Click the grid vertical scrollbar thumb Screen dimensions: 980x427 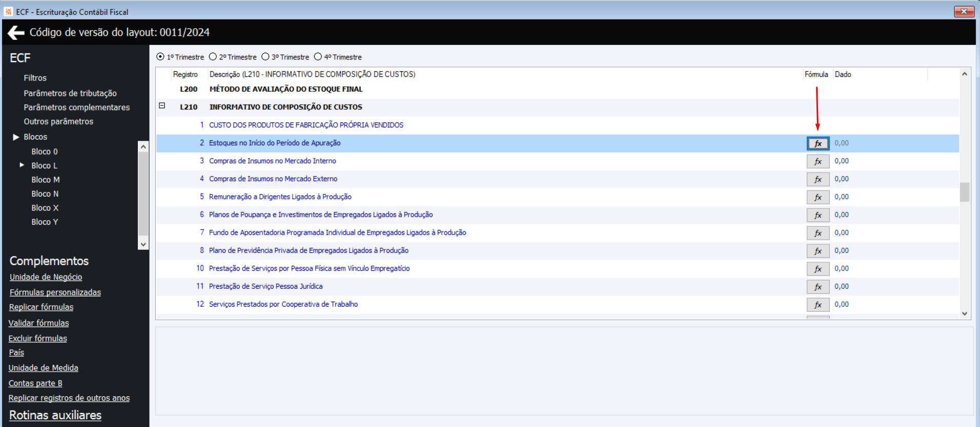pyautogui.click(x=965, y=192)
